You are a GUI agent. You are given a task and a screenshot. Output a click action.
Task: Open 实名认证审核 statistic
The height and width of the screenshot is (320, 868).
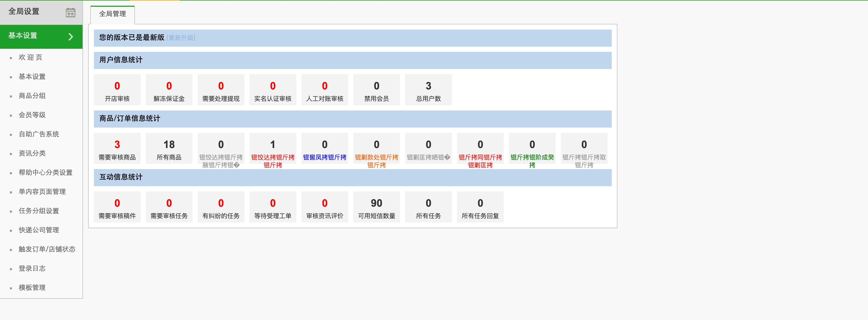[x=273, y=90]
